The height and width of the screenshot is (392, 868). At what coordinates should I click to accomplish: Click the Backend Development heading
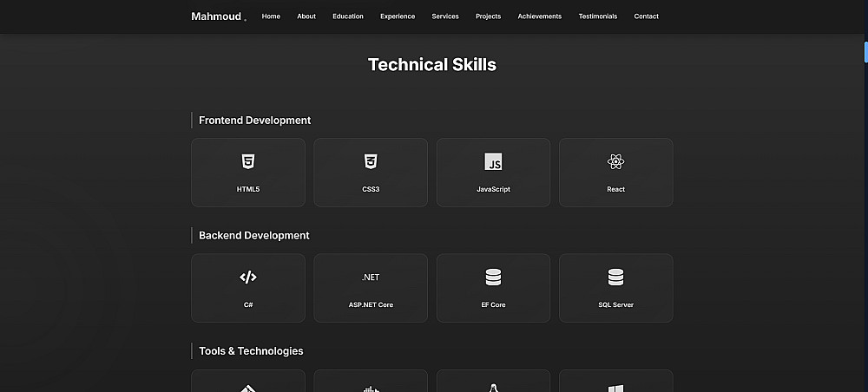coord(254,236)
